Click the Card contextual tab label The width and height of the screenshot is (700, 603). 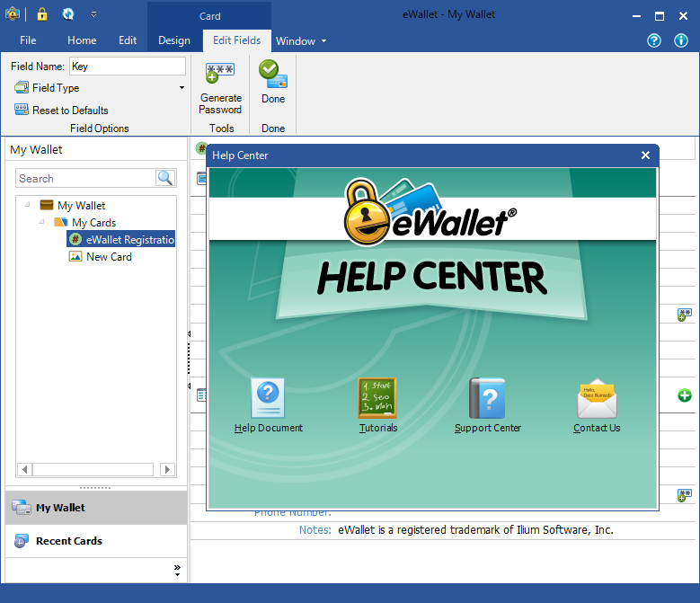[209, 16]
